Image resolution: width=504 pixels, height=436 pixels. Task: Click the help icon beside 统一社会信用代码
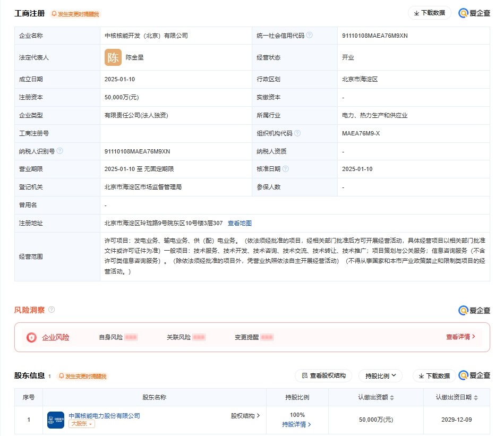click(x=310, y=36)
